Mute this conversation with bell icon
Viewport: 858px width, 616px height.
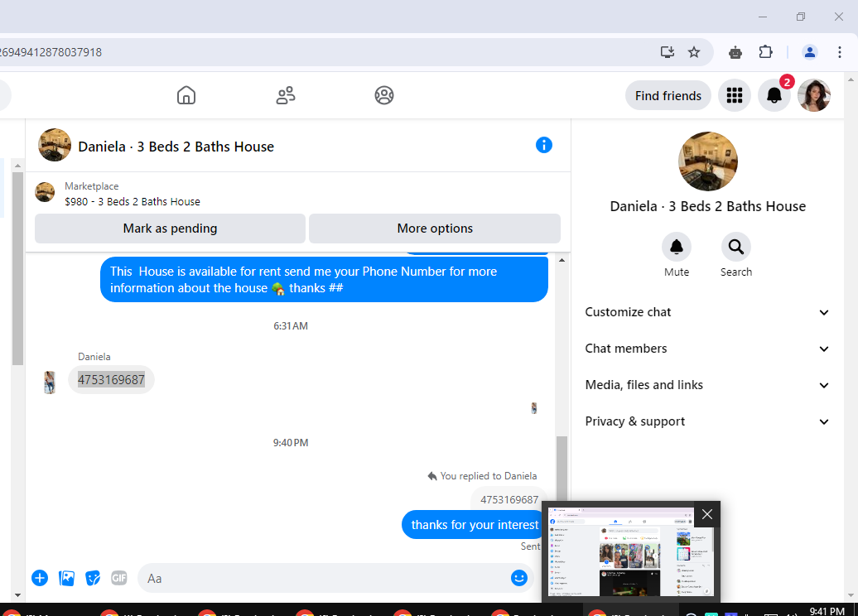coord(677,247)
